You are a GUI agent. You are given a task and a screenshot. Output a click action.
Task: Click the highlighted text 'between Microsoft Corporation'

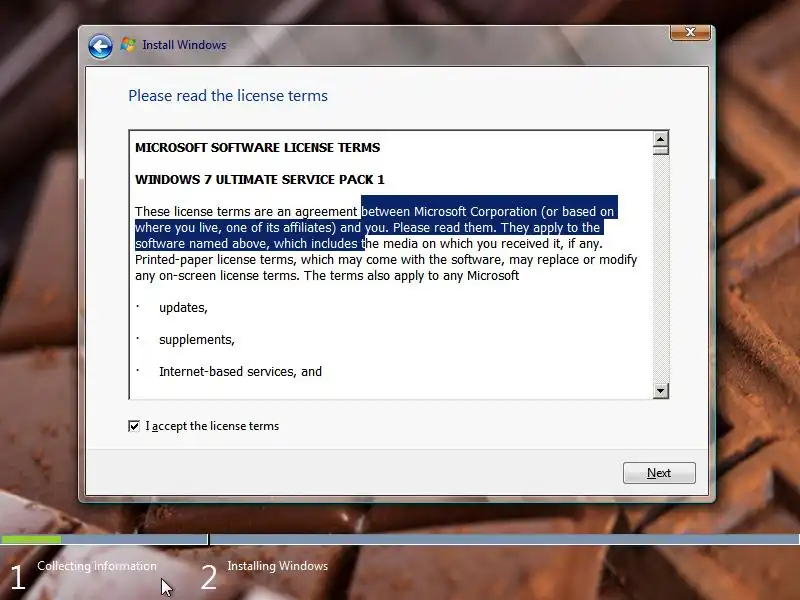(449, 212)
